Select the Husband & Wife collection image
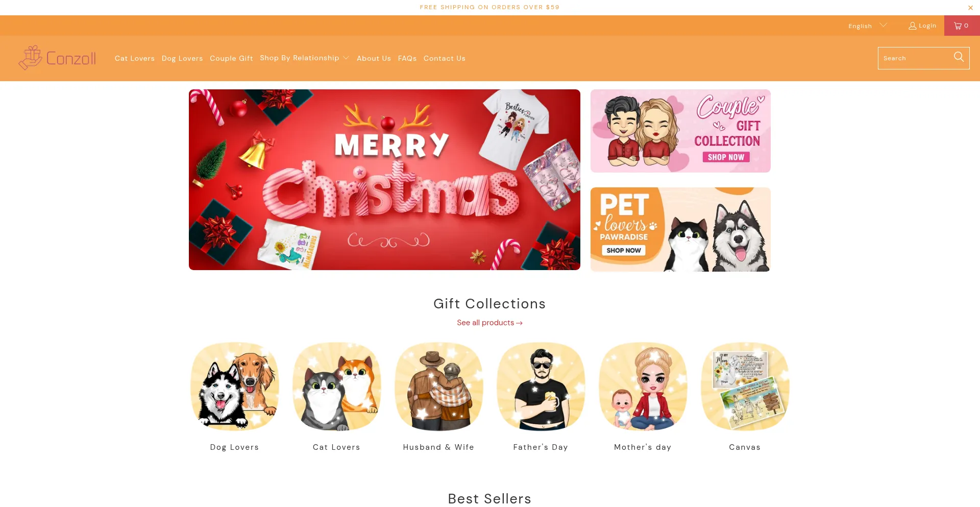Image resolution: width=980 pixels, height=507 pixels. (x=439, y=387)
